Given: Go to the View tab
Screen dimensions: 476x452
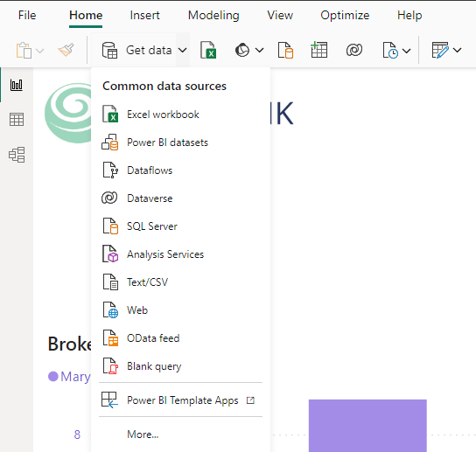Looking at the screenshot, I should [280, 15].
